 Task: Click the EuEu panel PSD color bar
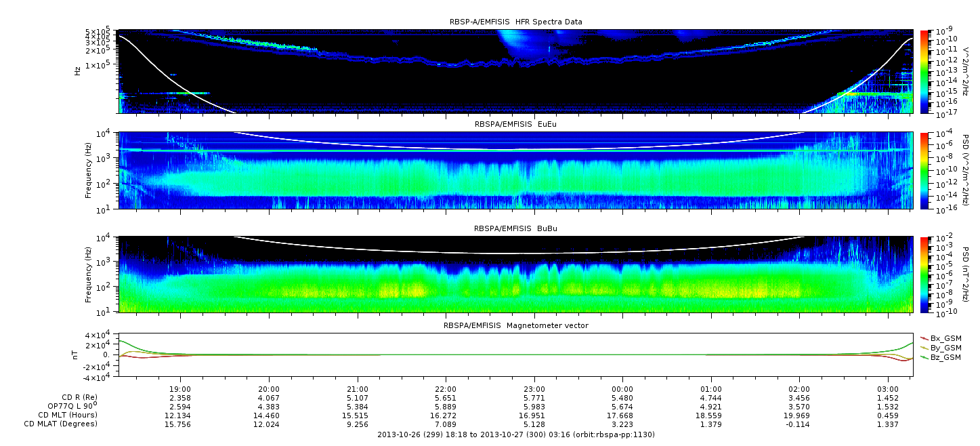tap(924, 170)
